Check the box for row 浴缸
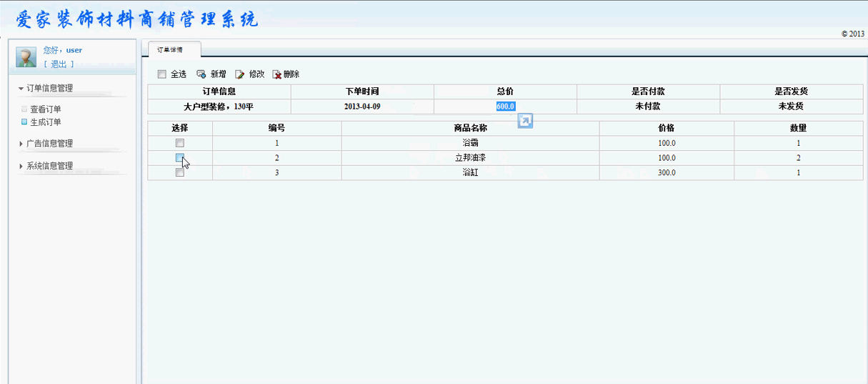Image resolution: width=868 pixels, height=384 pixels. (x=180, y=172)
